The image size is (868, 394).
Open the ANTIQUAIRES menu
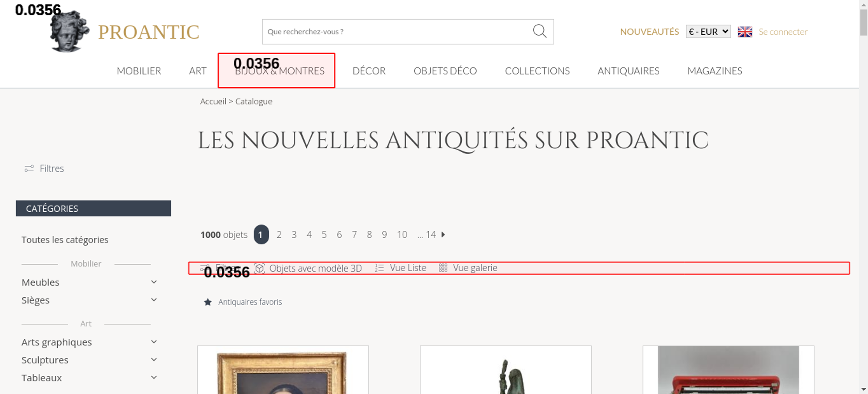coord(628,71)
